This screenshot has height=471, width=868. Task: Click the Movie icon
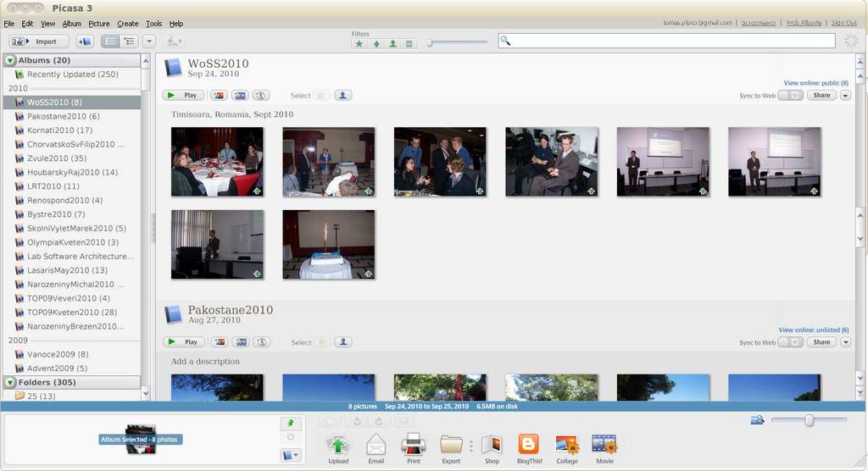[x=604, y=446]
